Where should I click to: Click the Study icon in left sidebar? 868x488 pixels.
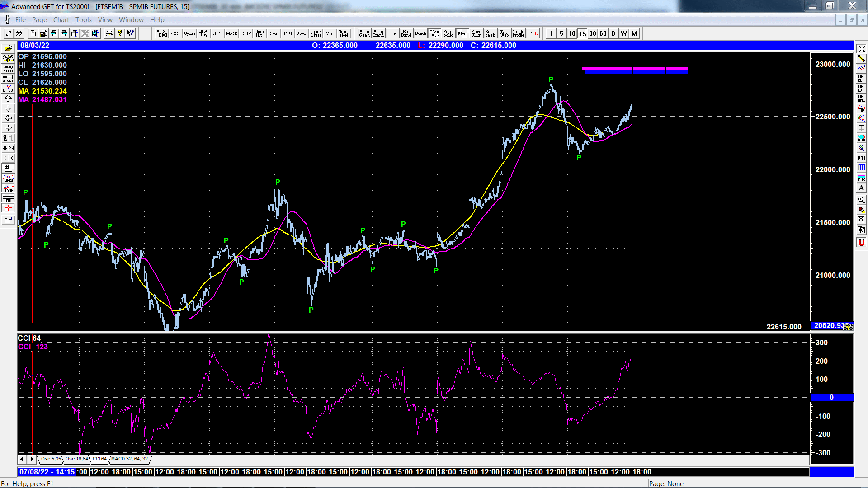pyautogui.click(x=8, y=79)
